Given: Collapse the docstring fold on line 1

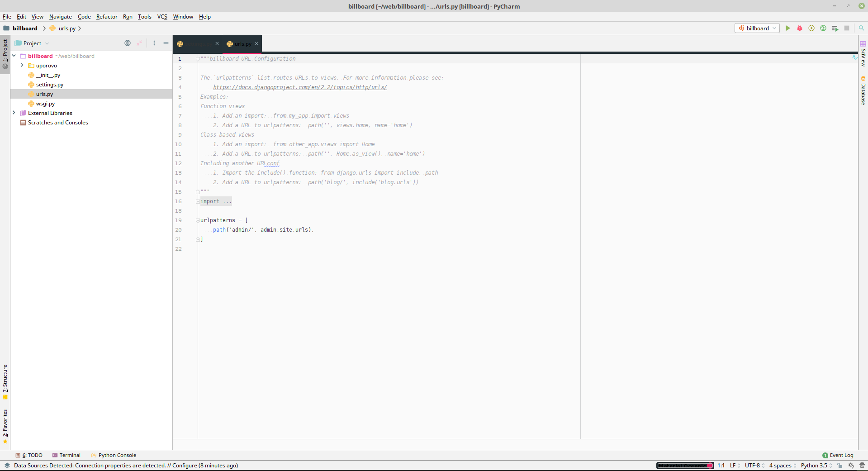Looking at the screenshot, I should 198,59.
